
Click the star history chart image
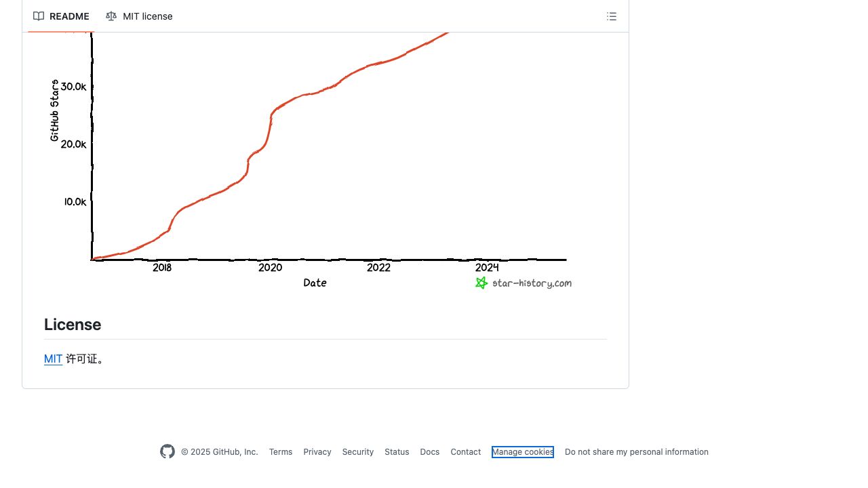(325, 163)
